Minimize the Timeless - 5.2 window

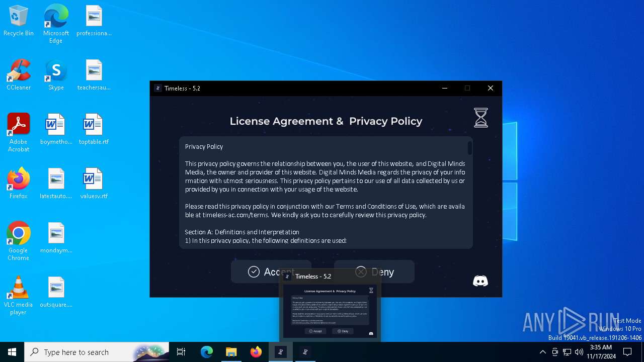pyautogui.click(x=445, y=88)
